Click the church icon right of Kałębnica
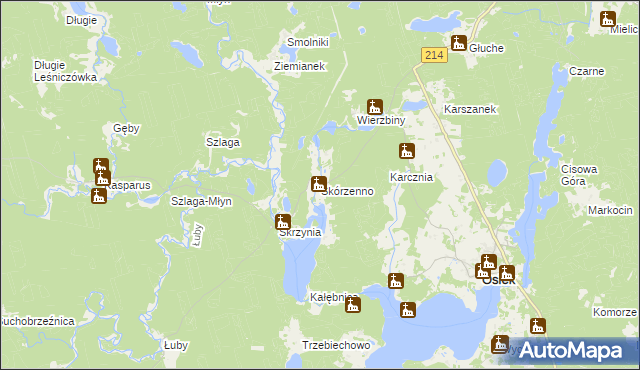 (353, 305)
